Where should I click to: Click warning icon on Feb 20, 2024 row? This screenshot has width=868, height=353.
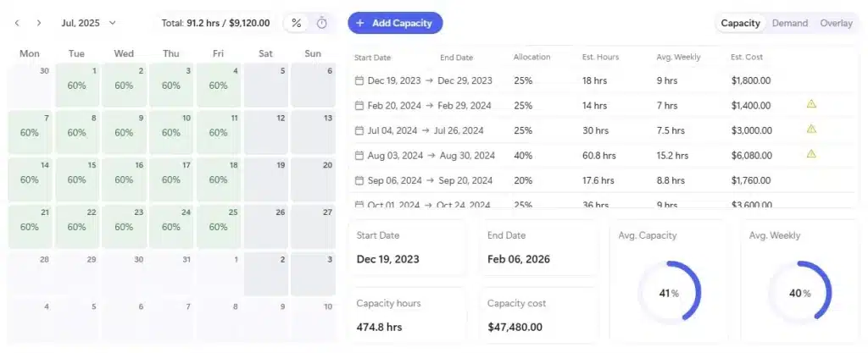point(811,104)
